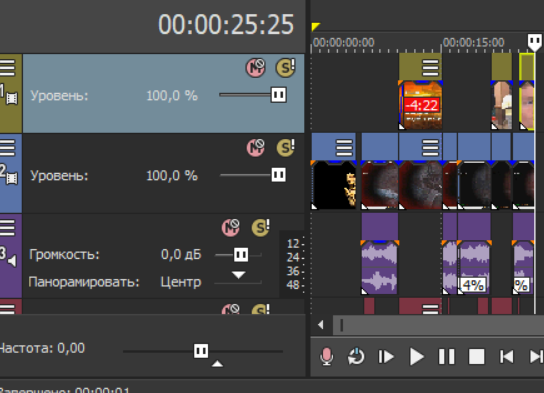Solo video track 1

[x=286, y=67]
